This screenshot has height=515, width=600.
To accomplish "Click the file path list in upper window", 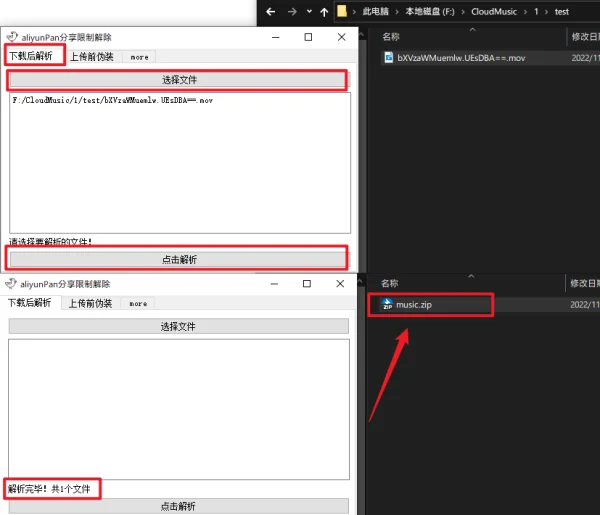I will pyautogui.click(x=180, y=163).
